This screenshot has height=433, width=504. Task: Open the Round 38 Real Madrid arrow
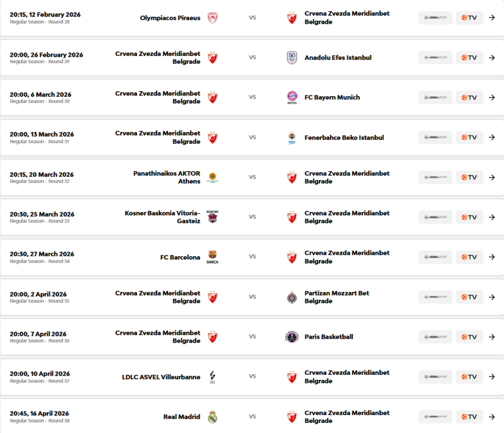(x=492, y=417)
